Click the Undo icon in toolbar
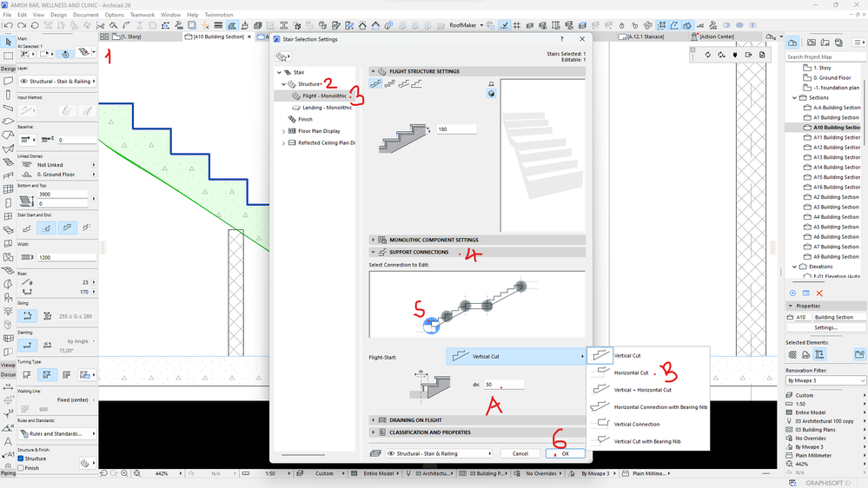Image resolution: width=868 pixels, height=488 pixels. [x=9, y=25]
